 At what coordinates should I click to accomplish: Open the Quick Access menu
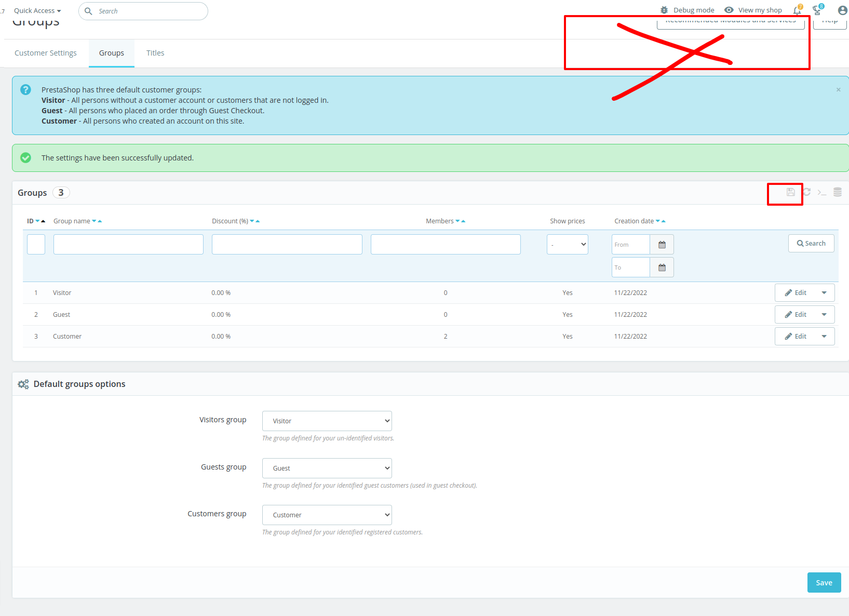click(36, 10)
